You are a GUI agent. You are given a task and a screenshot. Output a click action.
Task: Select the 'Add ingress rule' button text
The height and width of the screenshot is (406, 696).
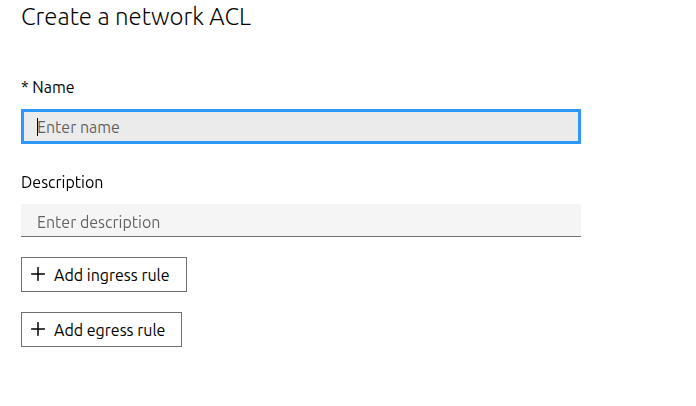point(111,275)
